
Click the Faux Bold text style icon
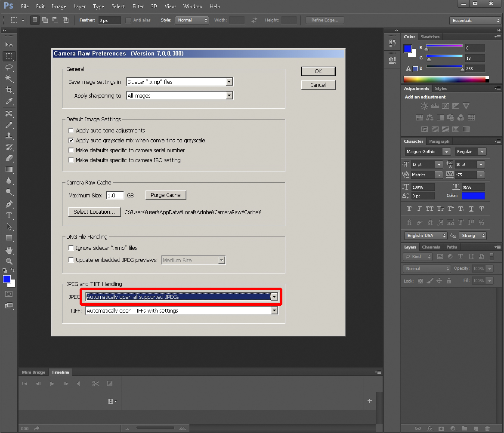(409, 209)
